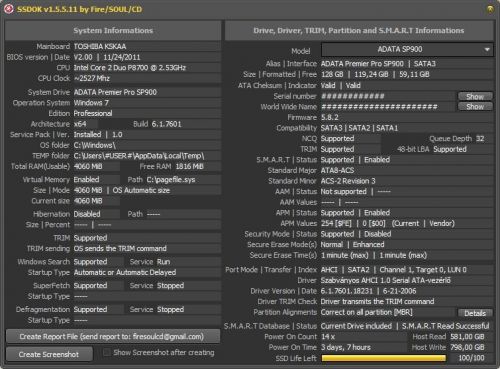
Task: Open partition alignment Details
Action: tap(475, 313)
